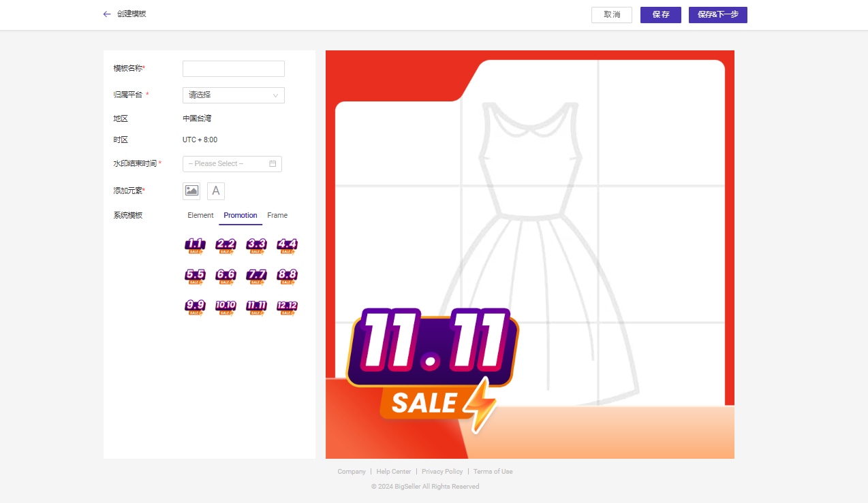
Task: Add a text element with the A icon
Action: (216, 191)
